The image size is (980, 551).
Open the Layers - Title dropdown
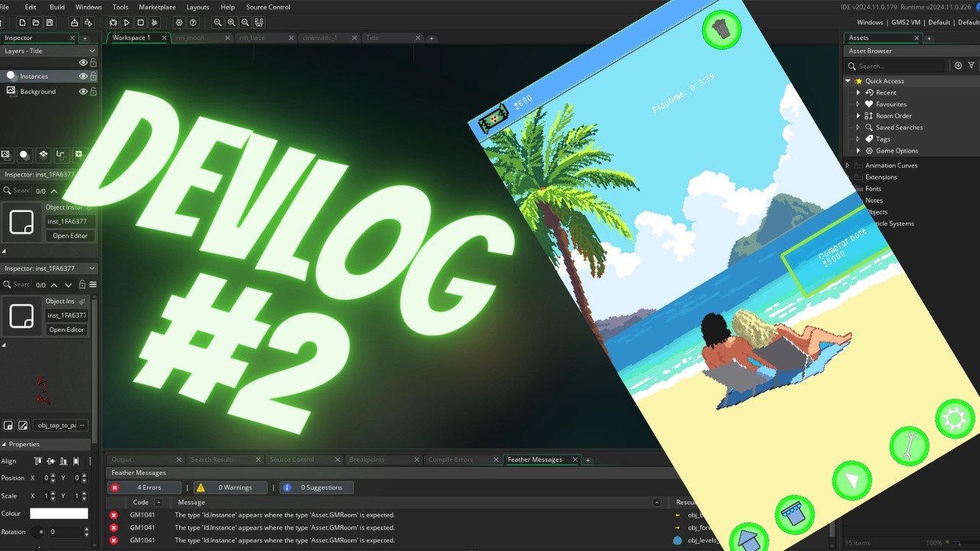[x=49, y=51]
